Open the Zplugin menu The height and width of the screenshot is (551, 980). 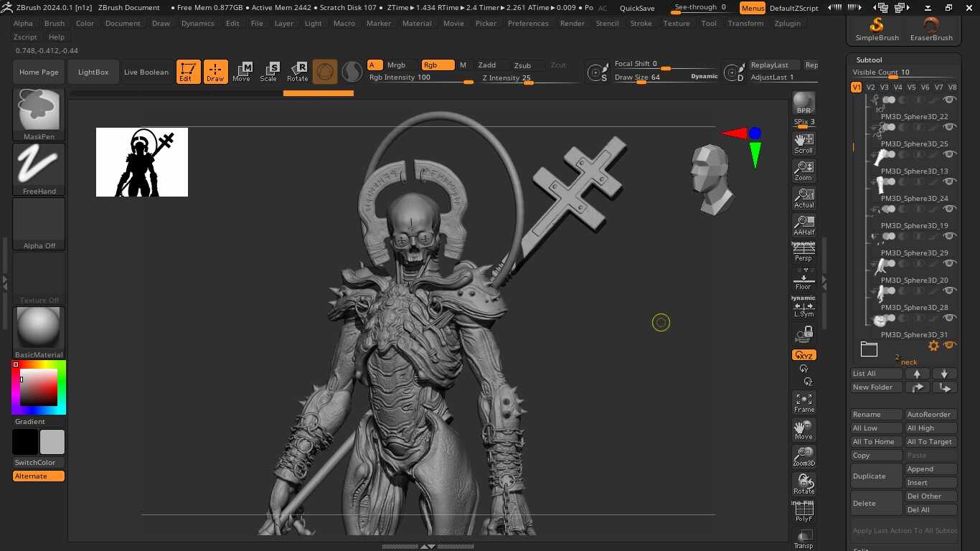pyautogui.click(x=788, y=23)
